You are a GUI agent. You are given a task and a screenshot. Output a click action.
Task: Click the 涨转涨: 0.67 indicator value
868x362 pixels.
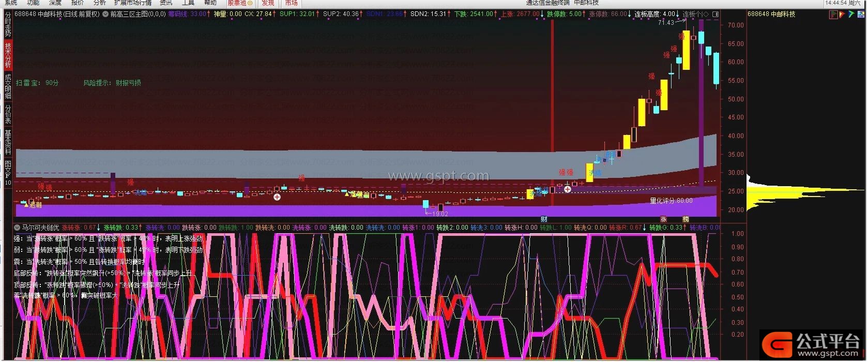[x=79, y=228]
